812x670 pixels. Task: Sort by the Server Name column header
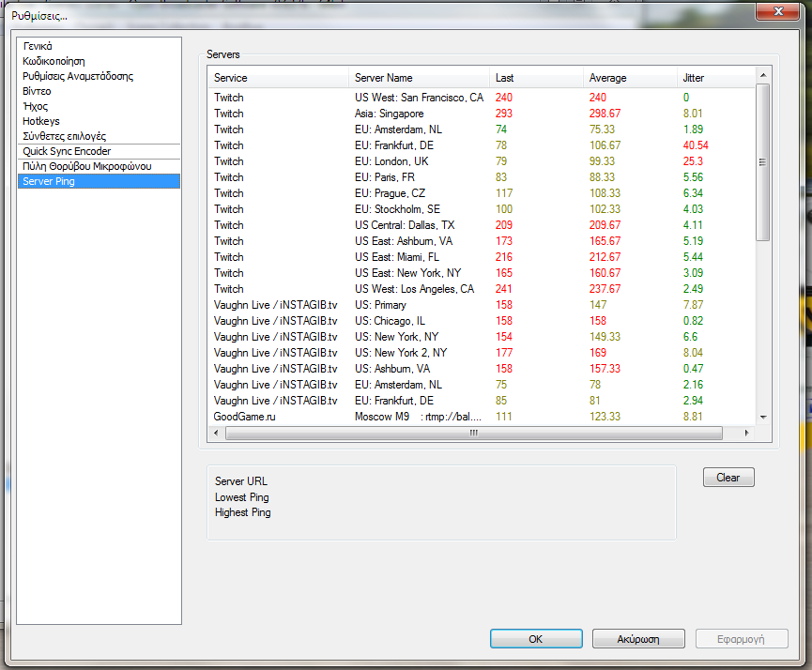pyautogui.click(x=419, y=78)
